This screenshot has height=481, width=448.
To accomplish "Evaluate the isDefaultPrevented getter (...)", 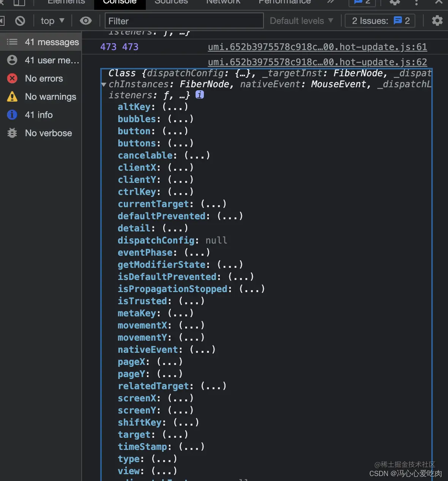I will pos(241,277).
